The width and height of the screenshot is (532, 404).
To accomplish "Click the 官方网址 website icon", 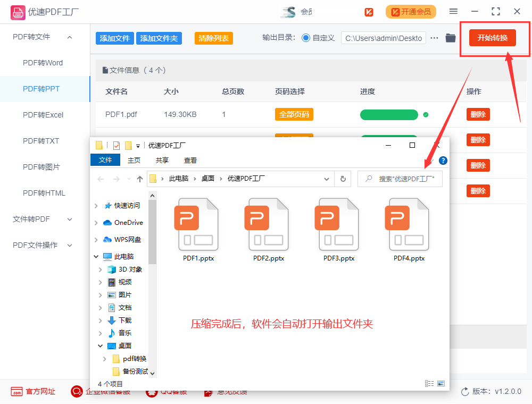I will click(16, 391).
